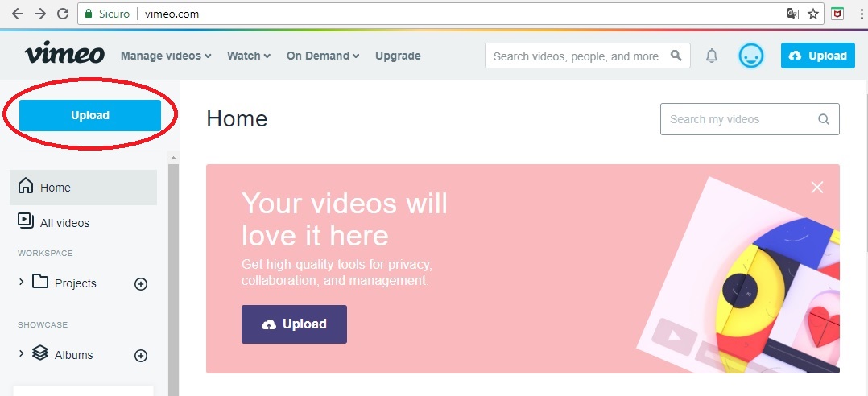Screen dimensions: 868x396
Task: Open the notifications bell
Action: coord(712,56)
